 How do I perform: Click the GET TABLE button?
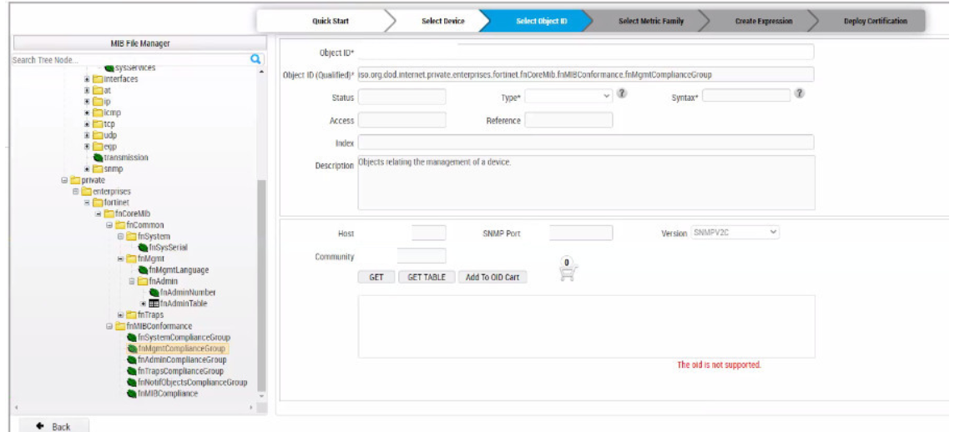tap(426, 277)
